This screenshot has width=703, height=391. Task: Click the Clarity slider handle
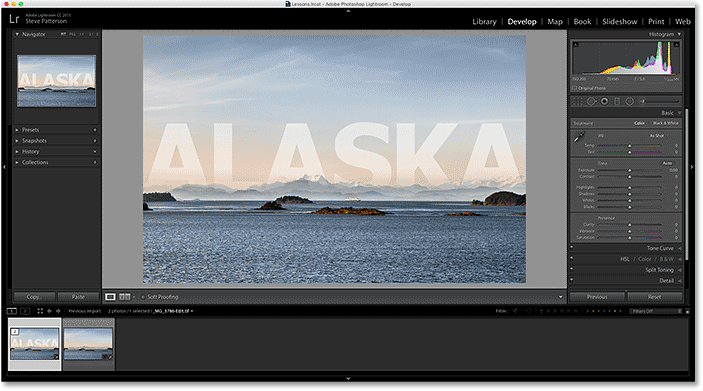[629, 225]
